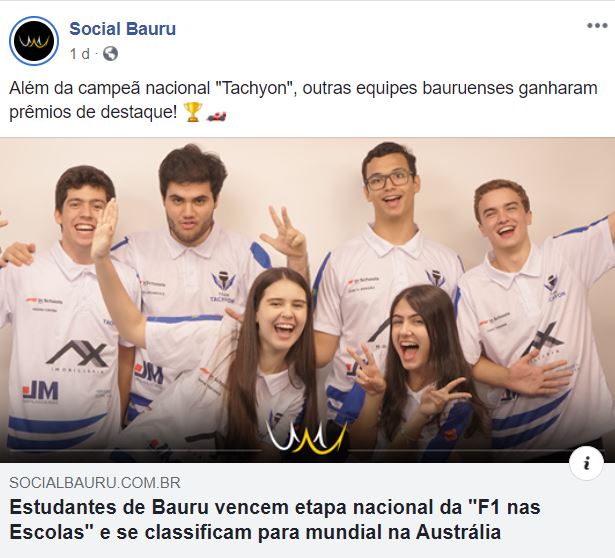This screenshot has height=558, width=615.
Task: Click the trophy emoji in the caption
Action: [x=193, y=112]
